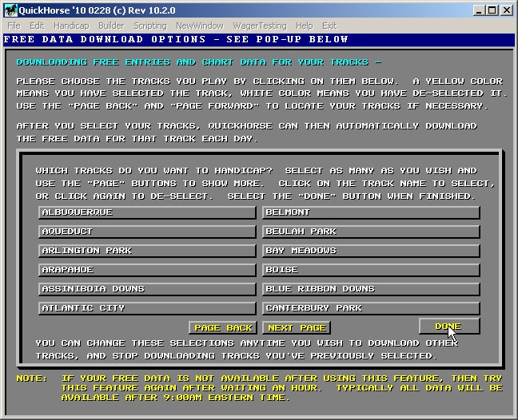Screen dimensions: 518x420
Task: Maximize the QuickHorse window
Action: pos(492,10)
